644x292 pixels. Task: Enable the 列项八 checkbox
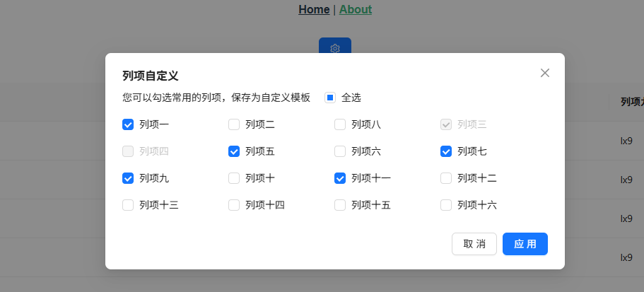tap(339, 124)
